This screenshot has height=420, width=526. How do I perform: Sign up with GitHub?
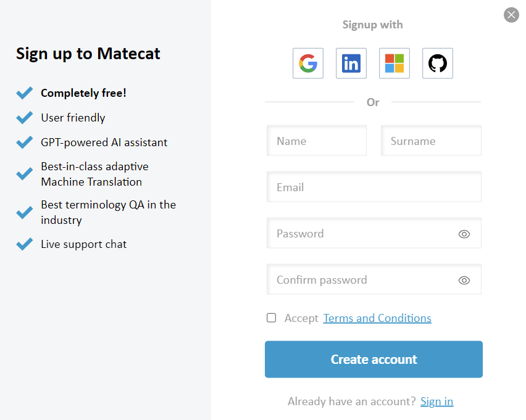click(x=437, y=63)
